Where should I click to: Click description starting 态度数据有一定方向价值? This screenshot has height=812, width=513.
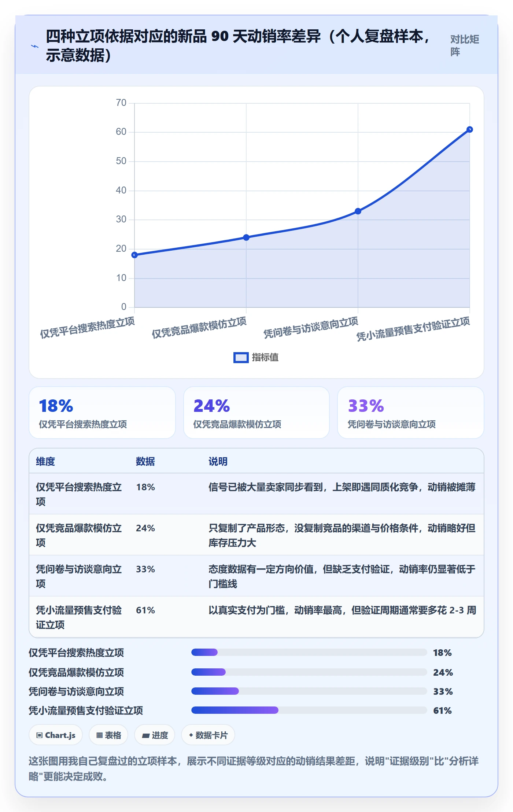click(342, 576)
